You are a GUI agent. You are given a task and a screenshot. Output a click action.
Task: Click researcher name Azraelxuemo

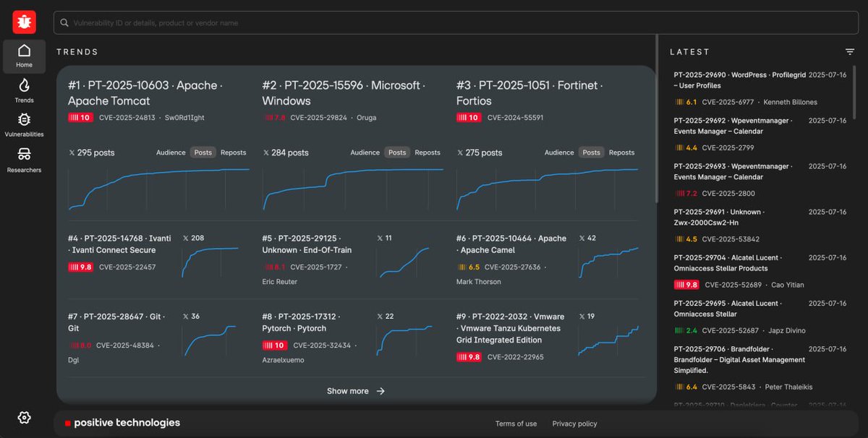coord(284,360)
